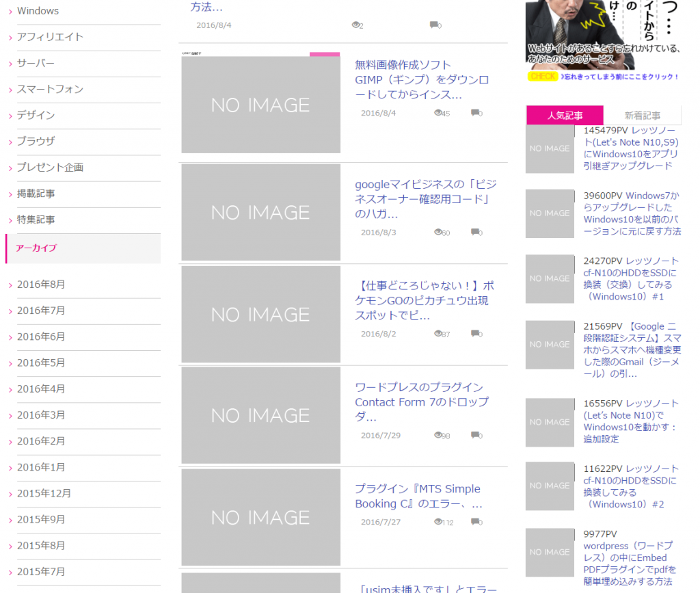The image size is (700, 593).
Task: Open the ブラウザ category
Action: coord(36,141)
